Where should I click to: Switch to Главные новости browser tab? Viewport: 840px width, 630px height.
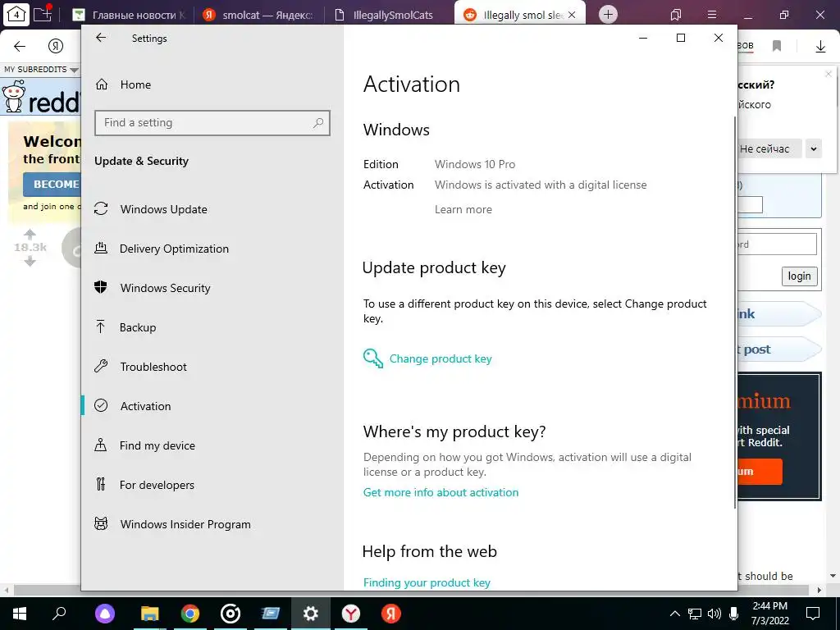tap(130, 15)
